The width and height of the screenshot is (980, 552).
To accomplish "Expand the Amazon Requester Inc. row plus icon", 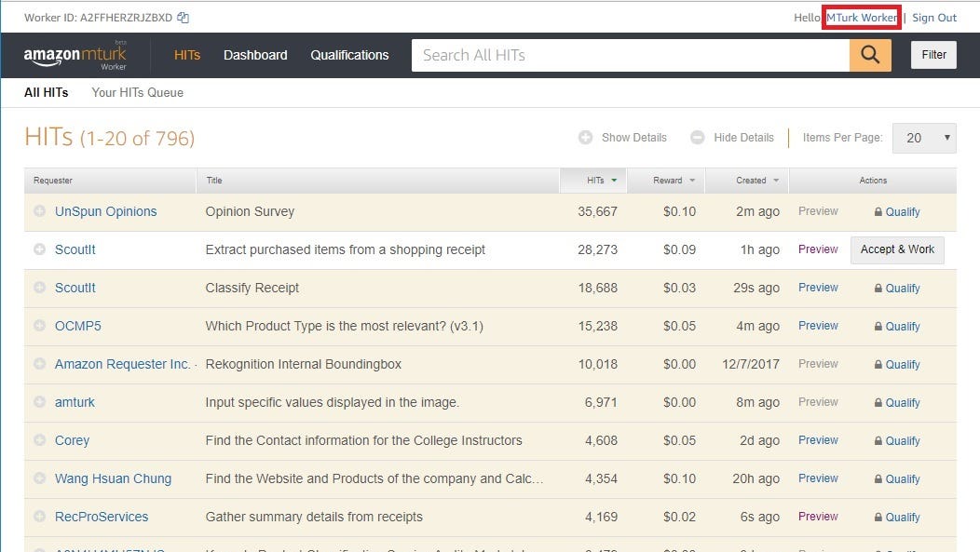I will (39, 363).
